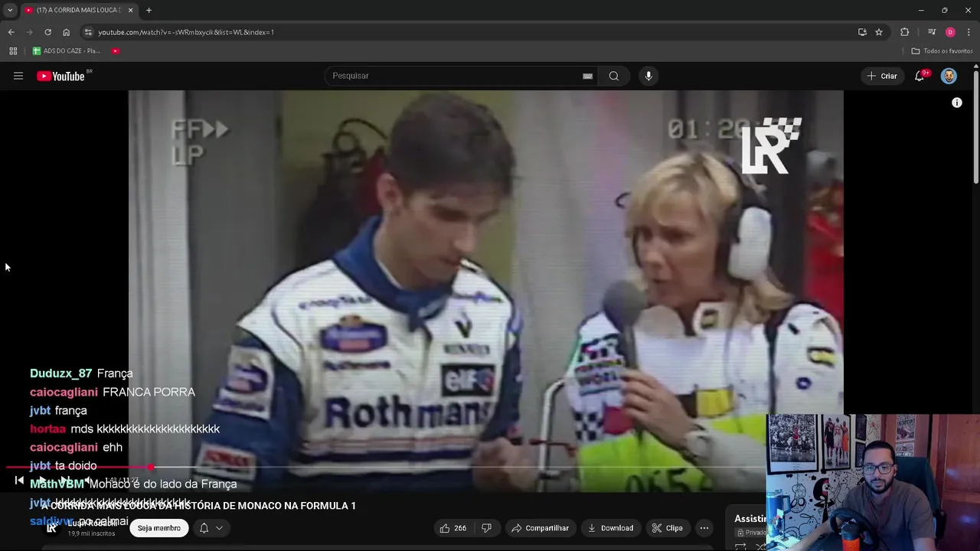
Task: Reload the current page
Action: point(47,32)
